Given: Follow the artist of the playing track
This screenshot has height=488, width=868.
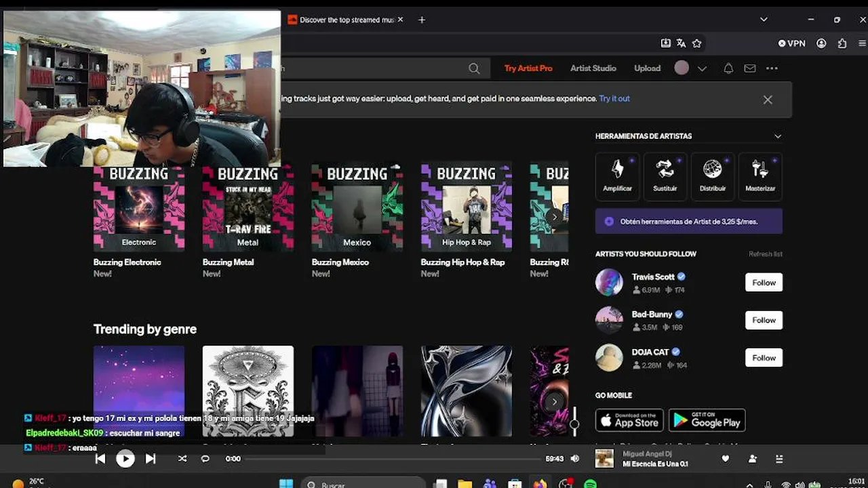Looking at the screenshot, I should tap(753, 459).
